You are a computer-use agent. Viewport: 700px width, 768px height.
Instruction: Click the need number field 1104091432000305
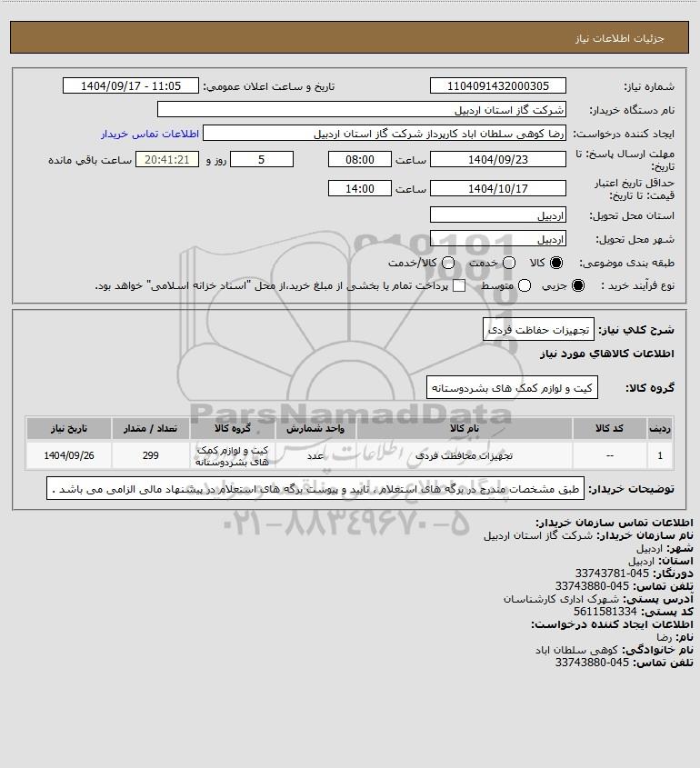tap(497, 85)
